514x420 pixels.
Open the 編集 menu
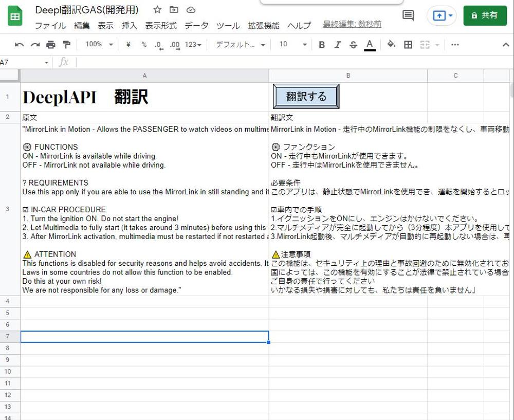(x=82, y=26)
